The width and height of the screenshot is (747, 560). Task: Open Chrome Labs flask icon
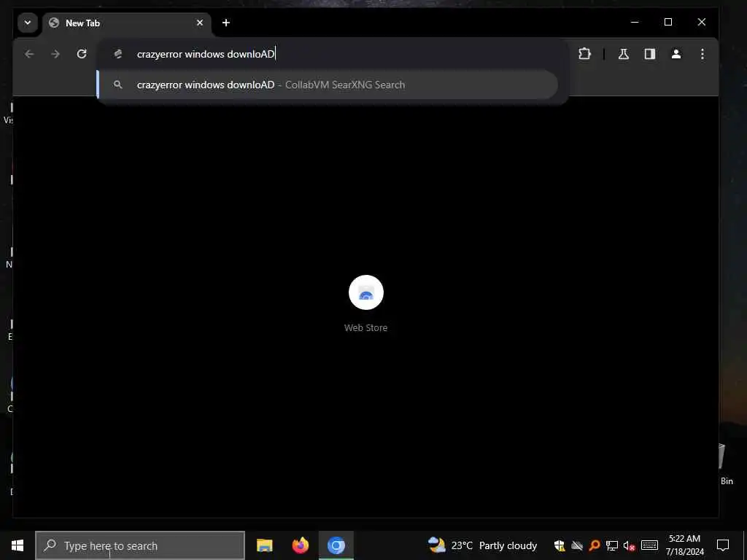click(x=624, y=54)
